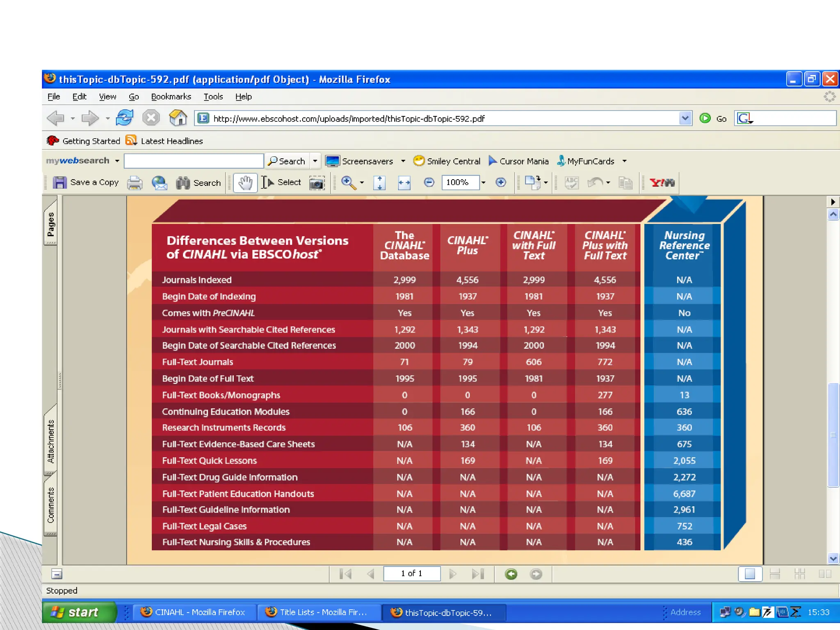Screen dimensions: 840x630
Task: Click the Windows start button
Action: point(79,612)
